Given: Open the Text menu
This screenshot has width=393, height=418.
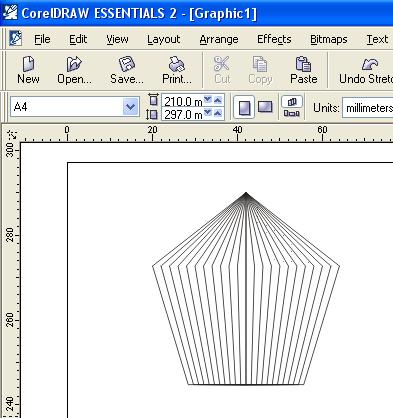Looking at the screenshot, I should 377,39.
